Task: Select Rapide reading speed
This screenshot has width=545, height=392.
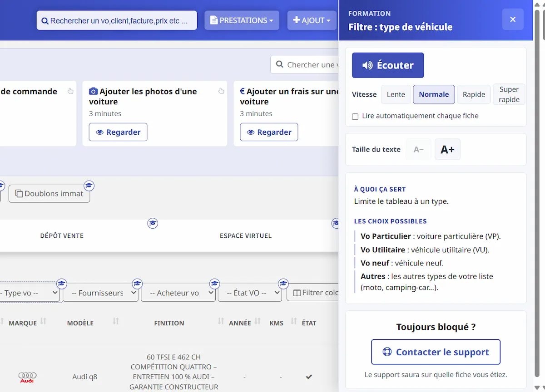Action: coord(474,94)
